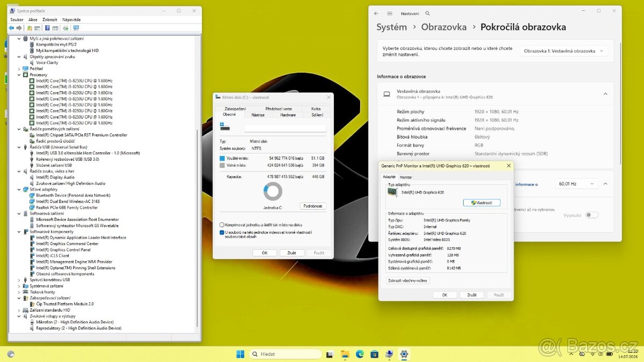
Task: Click the graphics card icon in adapter properties
Action: pos(393,192)
